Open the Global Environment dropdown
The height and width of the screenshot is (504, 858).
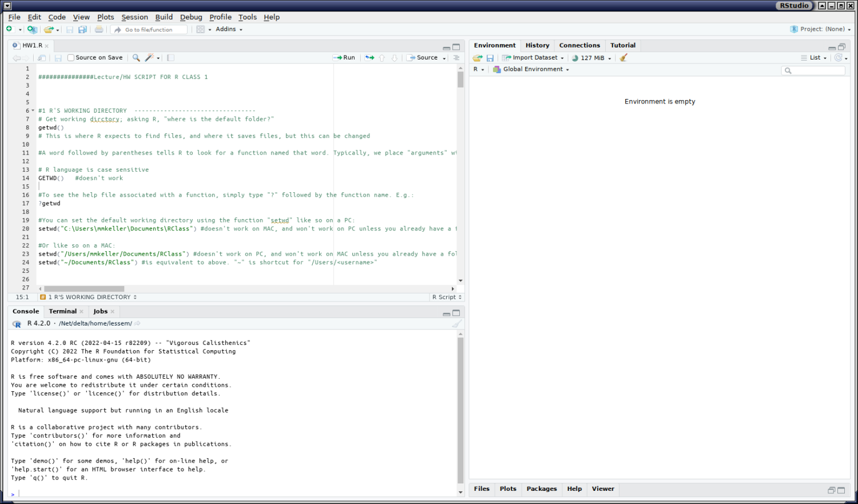(x=531, y=69)
